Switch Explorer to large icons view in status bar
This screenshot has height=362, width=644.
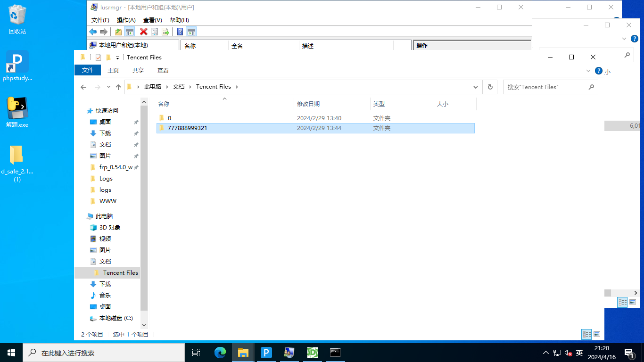click(597, 334)
